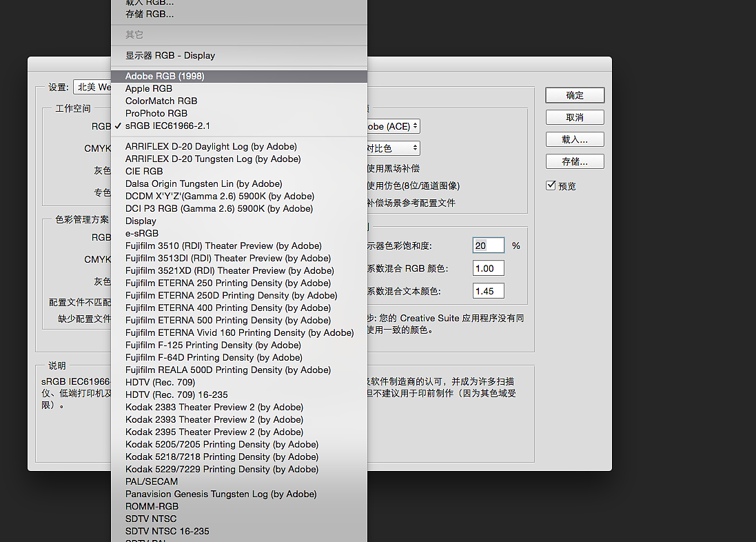Select DCDM X'Y'Z' Gamma 2.6 profile
This screenshot has width=756, height=542.
coord(238,197)
